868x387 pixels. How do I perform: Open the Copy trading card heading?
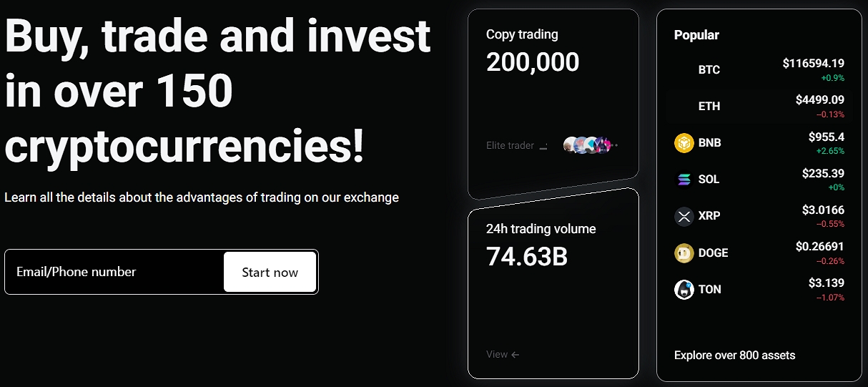[522, 34]
